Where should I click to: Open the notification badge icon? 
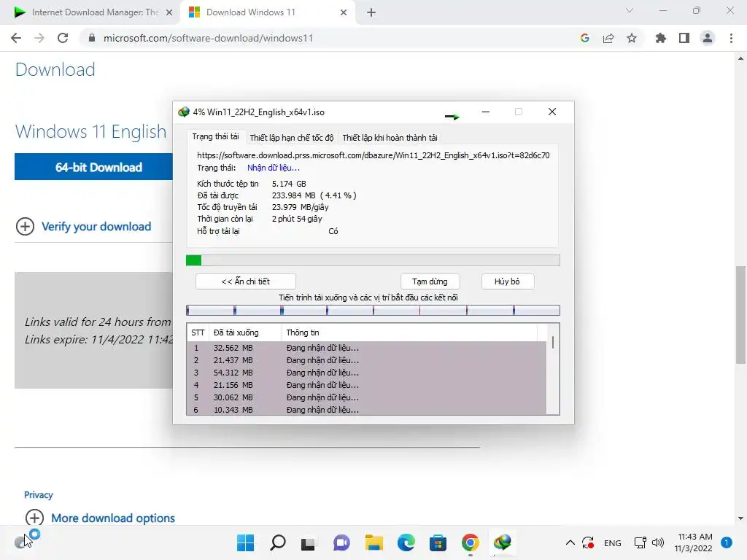(727, 542)
